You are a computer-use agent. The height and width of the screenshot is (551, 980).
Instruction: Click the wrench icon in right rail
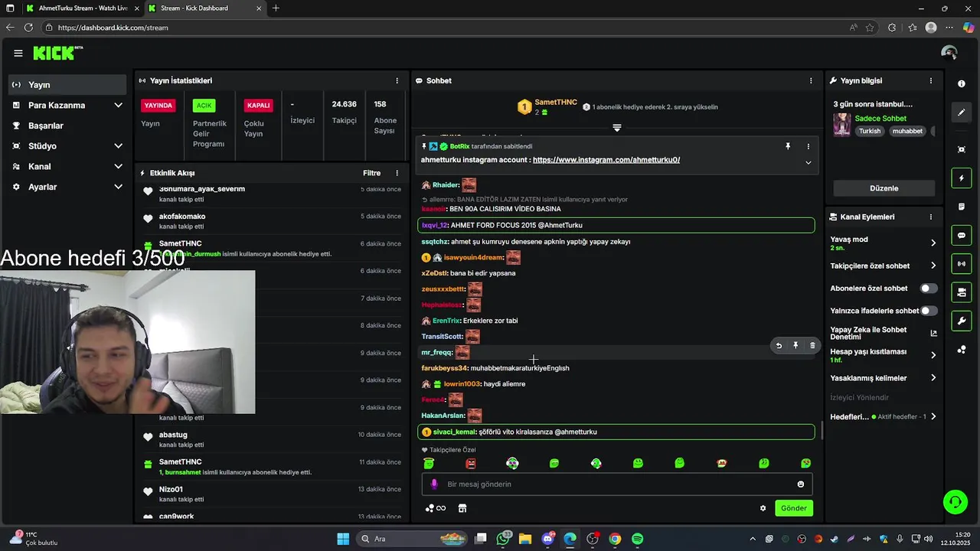pos(962,321)
